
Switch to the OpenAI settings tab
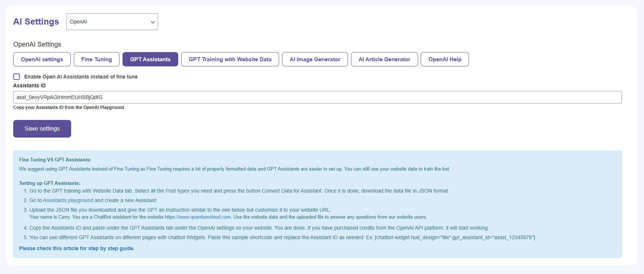point(42,59)
